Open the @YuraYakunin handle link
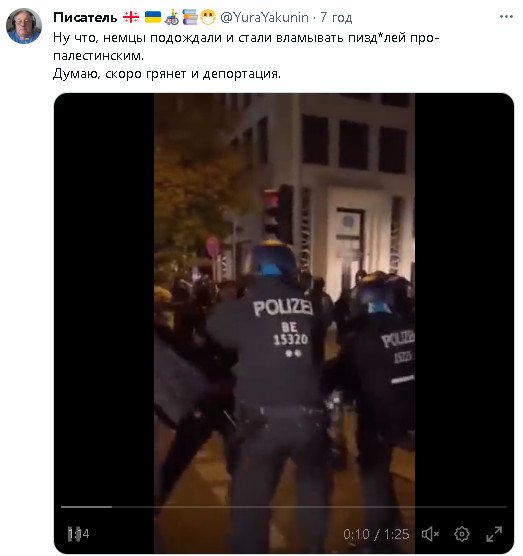This screenshot has height=556, width=523. pos(264,17)
